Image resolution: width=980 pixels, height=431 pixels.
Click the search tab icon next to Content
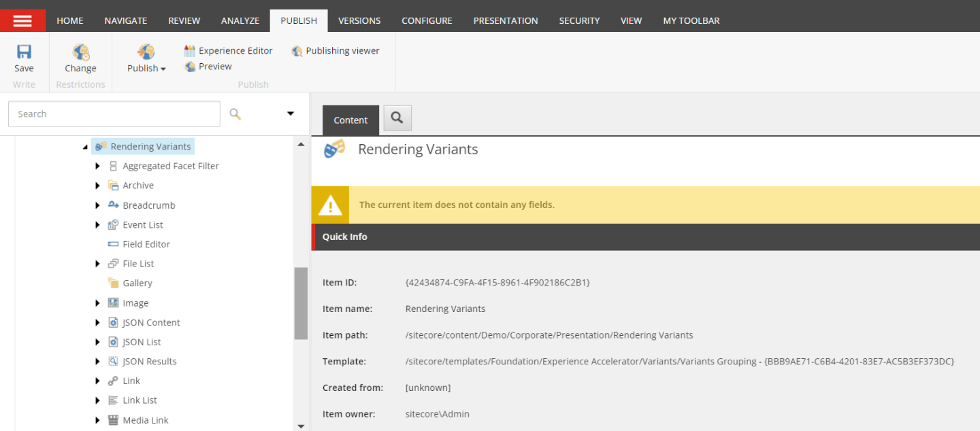click(x=397, y=118)
